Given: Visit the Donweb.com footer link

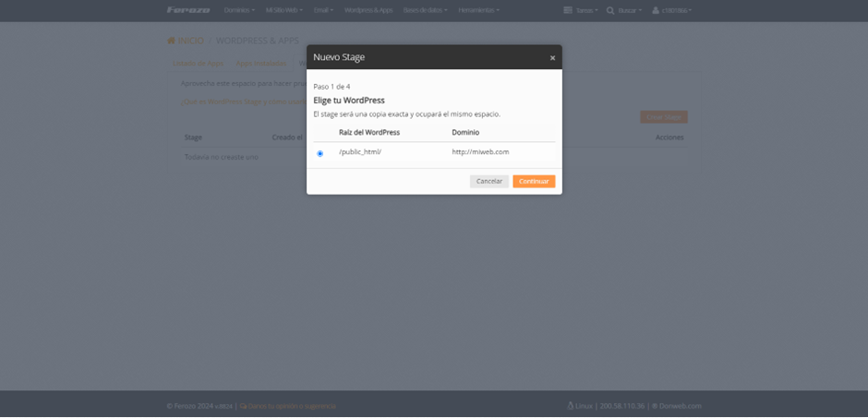Looking at the screenshot, I should coord(680,406).
